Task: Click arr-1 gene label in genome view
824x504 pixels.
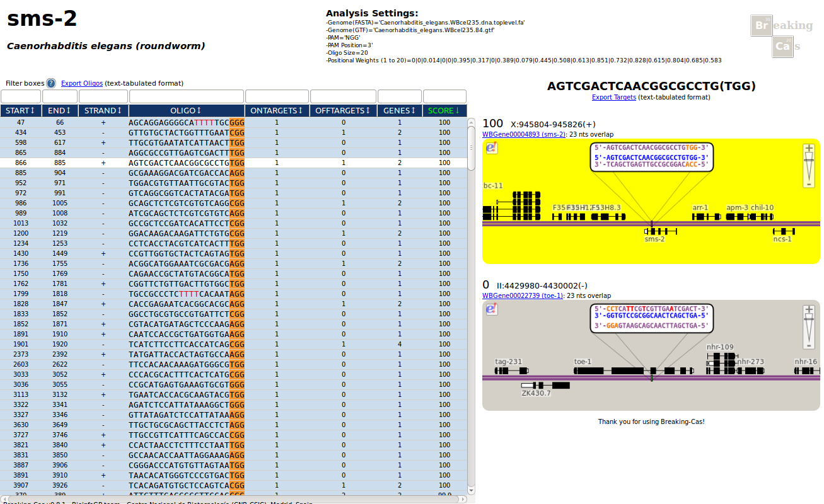Action: pyautogui.click(x=700, y=207)
